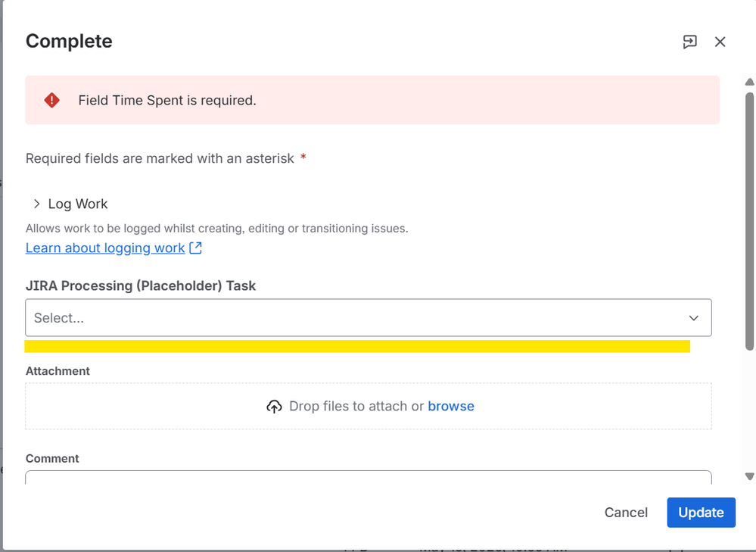
Task: Click the 'Complete' dialog title
Action: [69, 42]
